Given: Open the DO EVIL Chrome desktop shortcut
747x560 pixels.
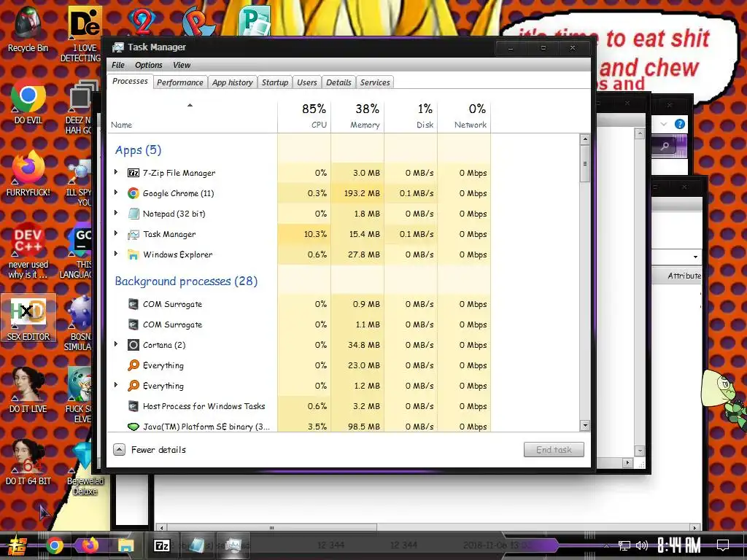Looking at the screenshot, I should pos(28,101).
